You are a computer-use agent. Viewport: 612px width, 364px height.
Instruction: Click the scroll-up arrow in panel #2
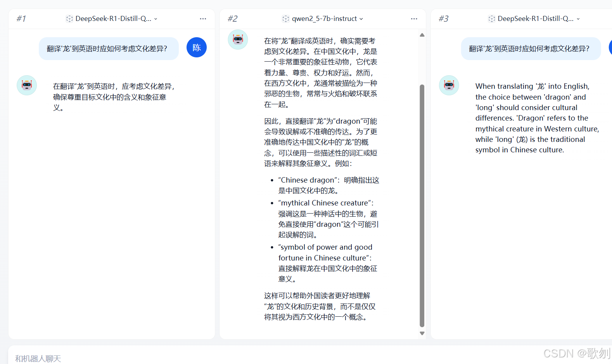tap(422, 35)
